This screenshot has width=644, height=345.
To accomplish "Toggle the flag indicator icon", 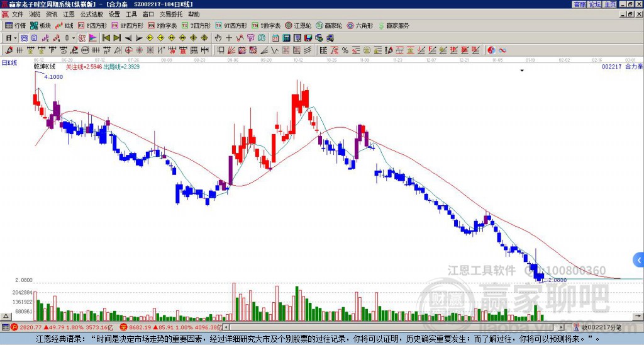I will [x=92, y=38].
